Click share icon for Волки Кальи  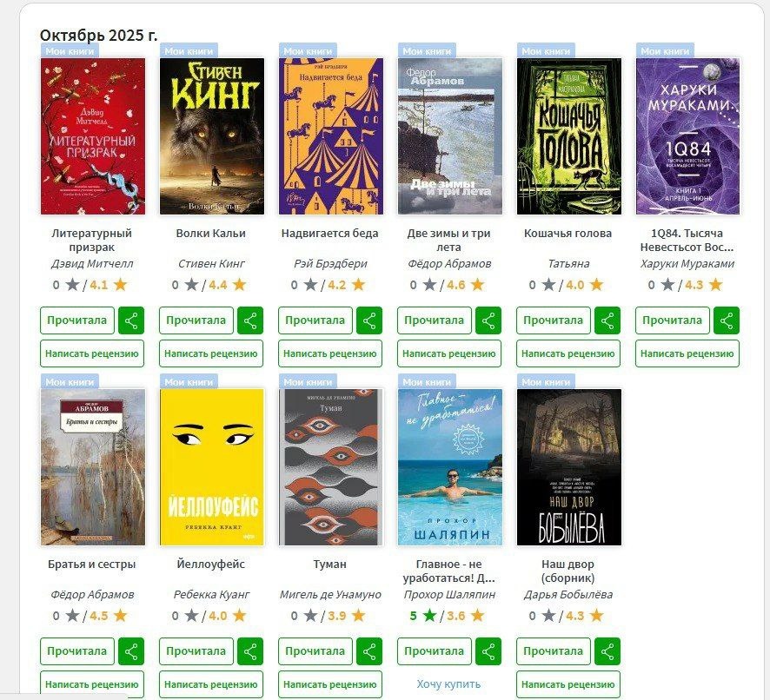coord(250,320)
